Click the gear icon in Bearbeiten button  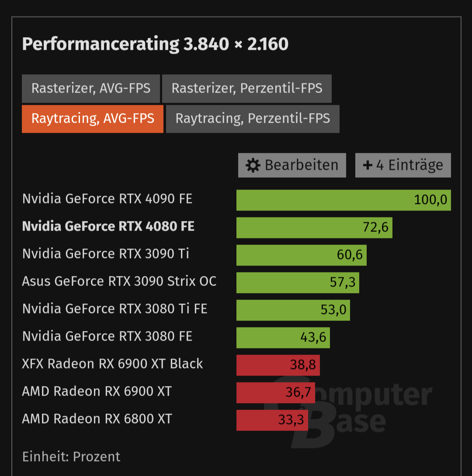click(x=253, y=166)
